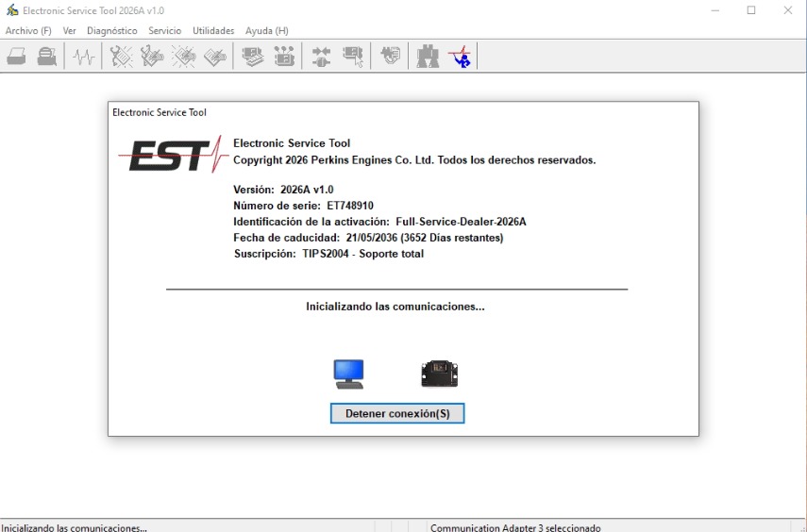Click the Print Preview toolbar icon

click(47, 56)
